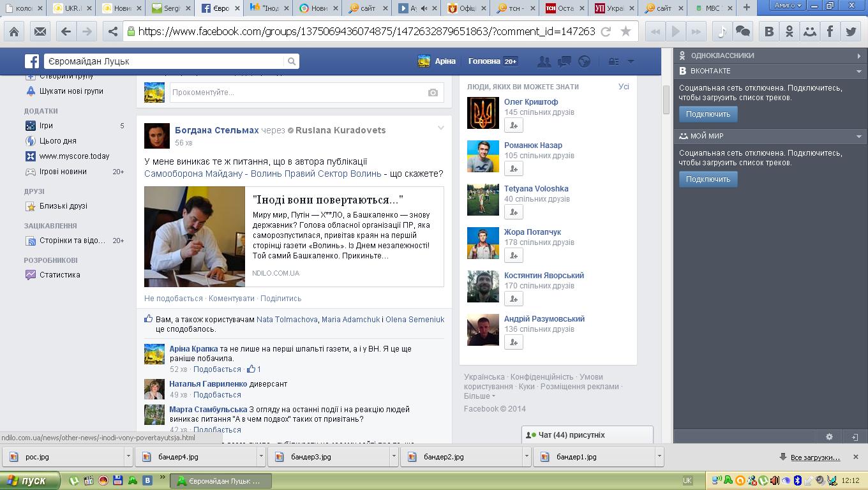Open the Поділитись link under post
This screenshot has height=490, width=868.
coord(281,298)
